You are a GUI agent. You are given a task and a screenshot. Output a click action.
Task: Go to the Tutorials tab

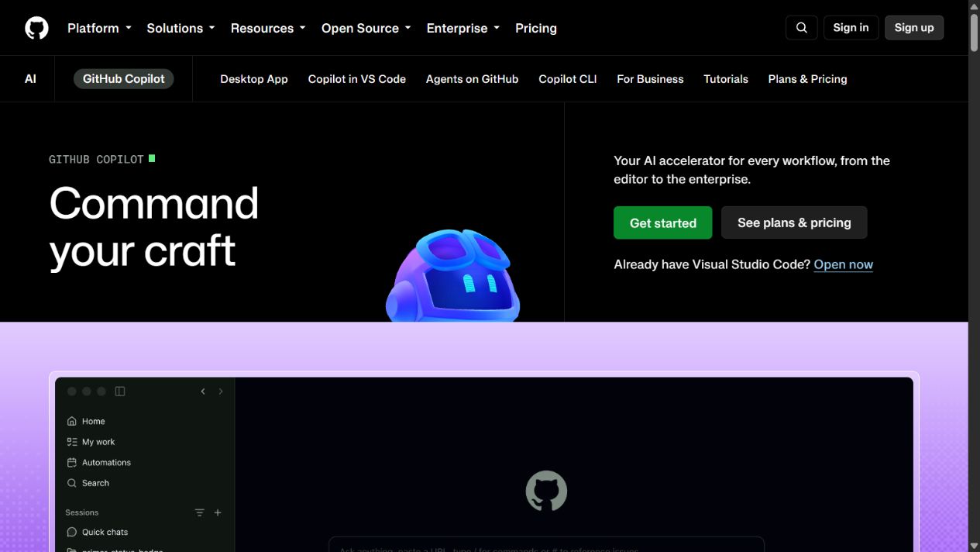click(726, 79)
